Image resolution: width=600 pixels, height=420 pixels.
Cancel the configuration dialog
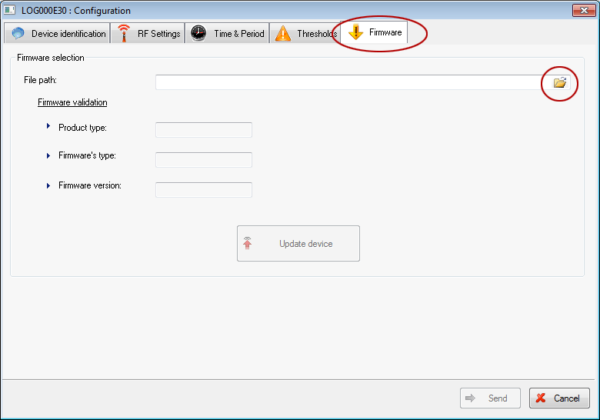[559, 398]
